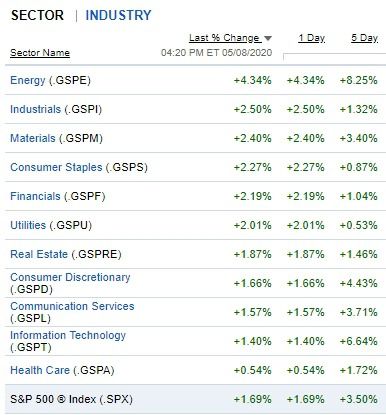The height and width of the screenshot is (415, 386).
Task: Open the Energy sector link
Action: (x=28, y=80)
